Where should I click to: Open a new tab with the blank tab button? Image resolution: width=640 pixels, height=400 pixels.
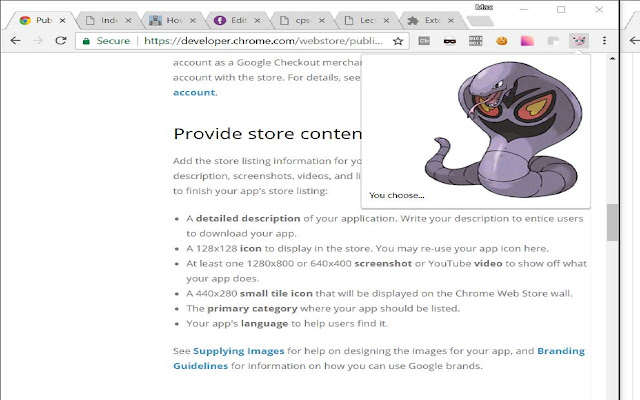pos(480,21)
